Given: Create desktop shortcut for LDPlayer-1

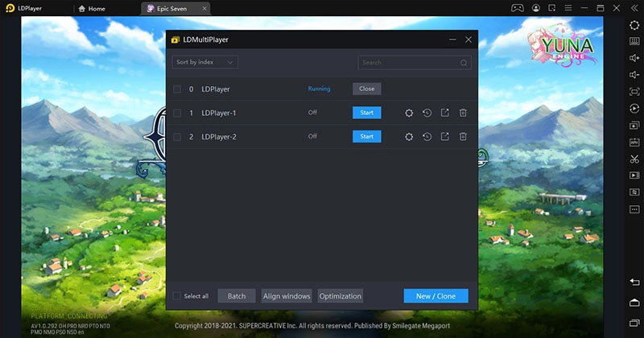Looking at the screenshot, I should coord(445,113).
